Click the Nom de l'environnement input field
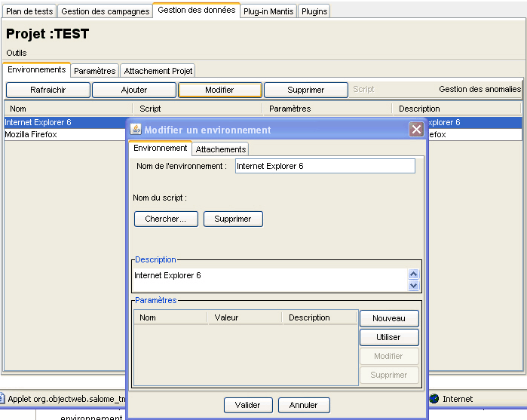The height and width of the screenshot is (420, 527). [x=325, y=166]
